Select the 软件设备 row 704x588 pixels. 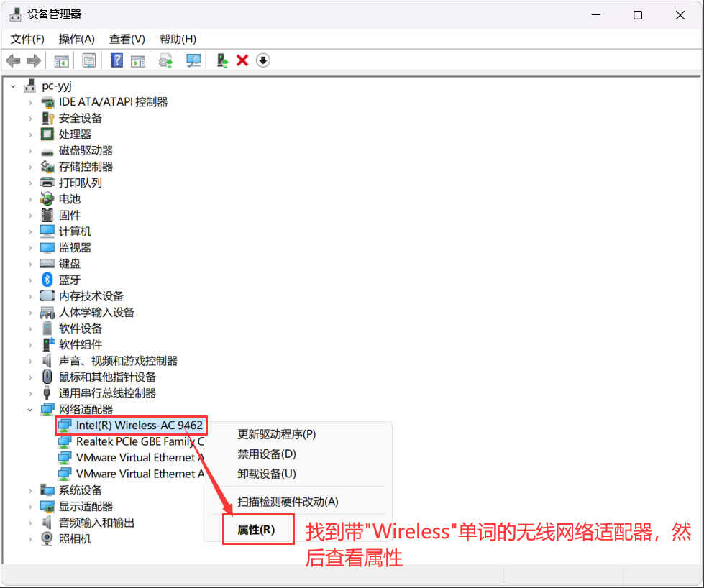[81, 328]
